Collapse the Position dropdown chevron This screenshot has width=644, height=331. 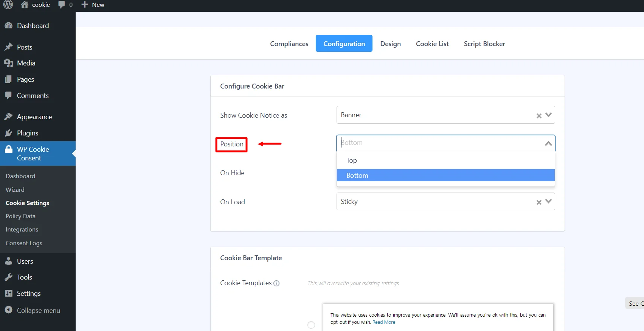548,143
